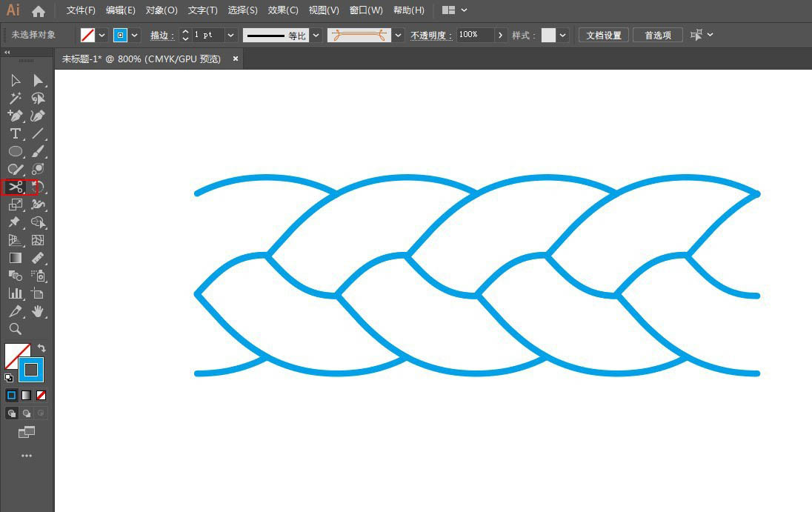Open the variable width profile dropdown

tap(316, 36)
